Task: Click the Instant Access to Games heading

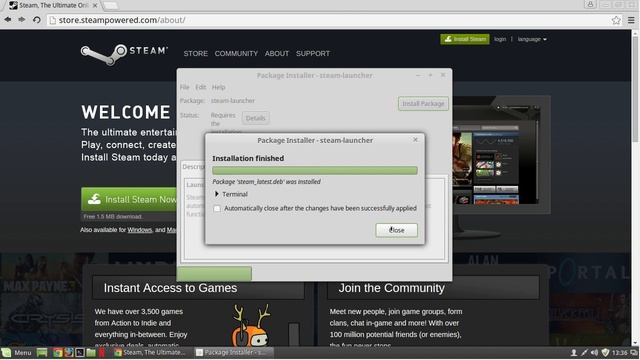Action: coord(170,288)
